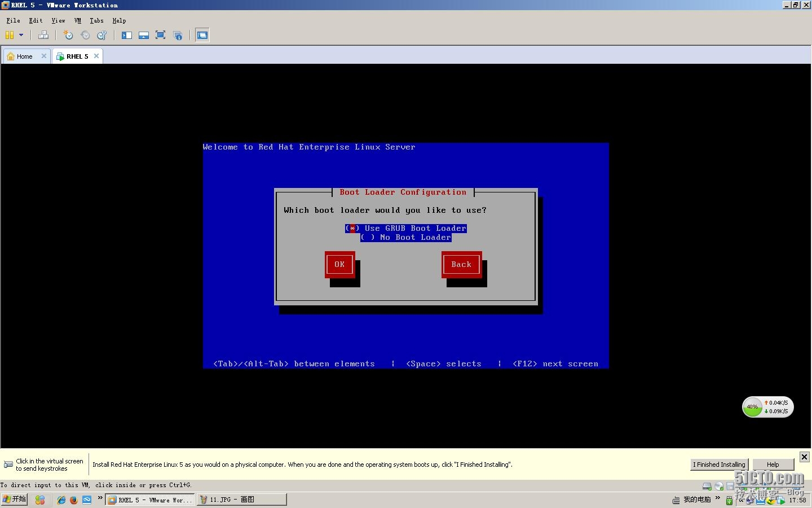Switch to RHEL 5 VMware taskbar button
This screenshot has height=508, width=812.
coord(149,500)
